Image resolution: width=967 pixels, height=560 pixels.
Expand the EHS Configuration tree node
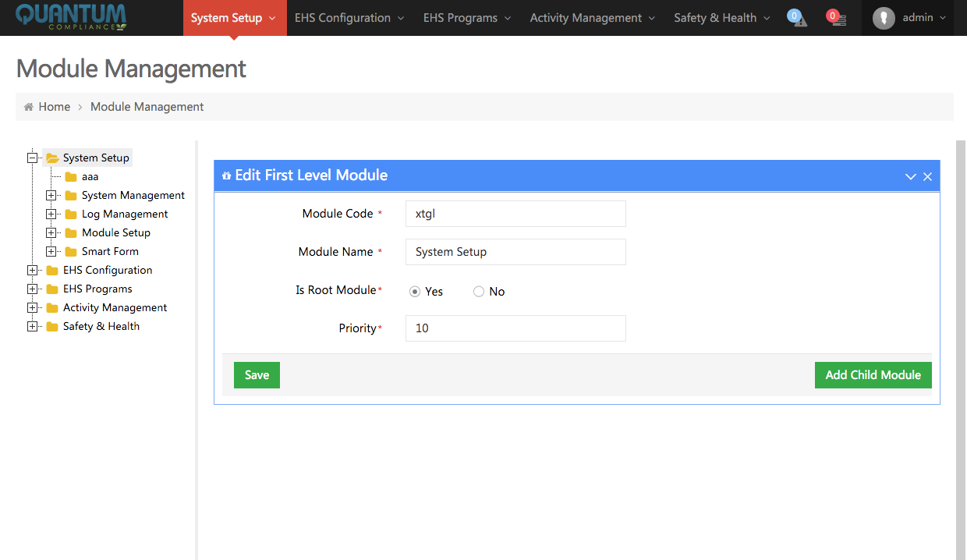tap(32, 270)
